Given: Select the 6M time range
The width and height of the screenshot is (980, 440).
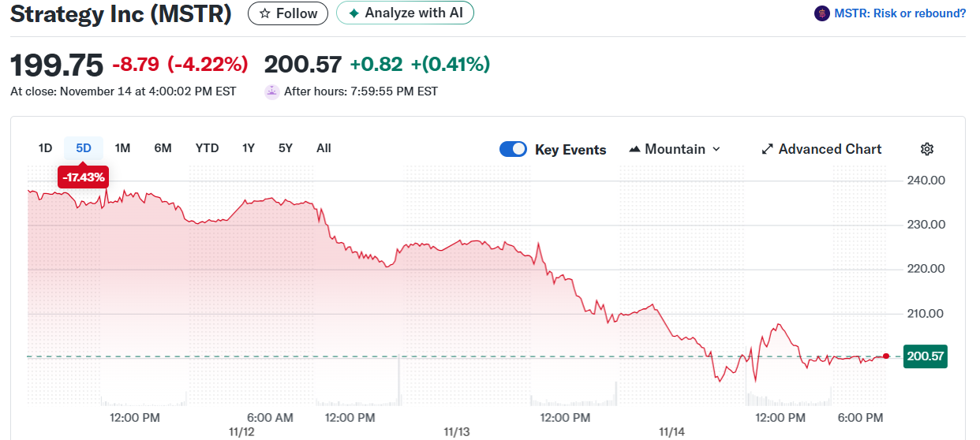Looking at the screenshot, I should pyautogui.click(x=163, y=148).
